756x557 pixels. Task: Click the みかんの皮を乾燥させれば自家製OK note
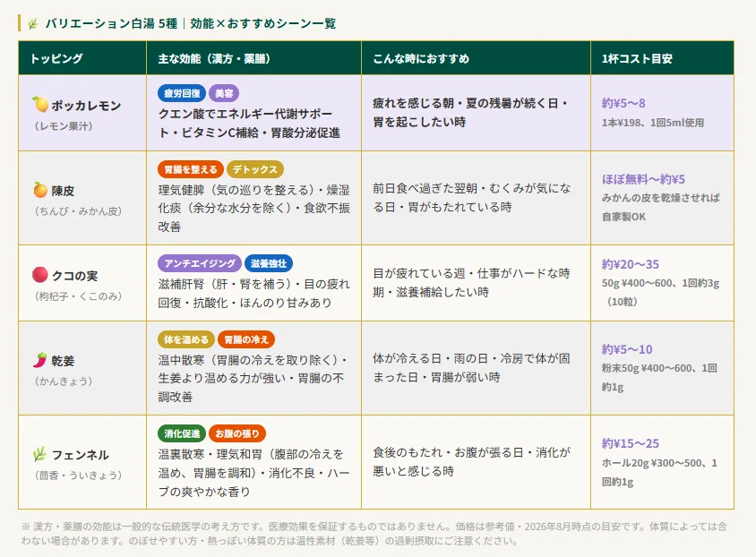click(x=660, y=207)
